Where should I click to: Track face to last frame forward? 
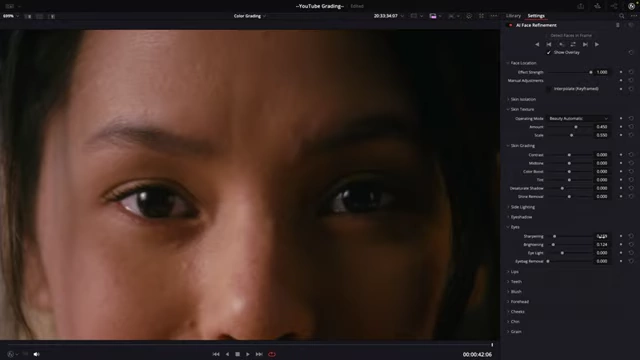(585, 44)
